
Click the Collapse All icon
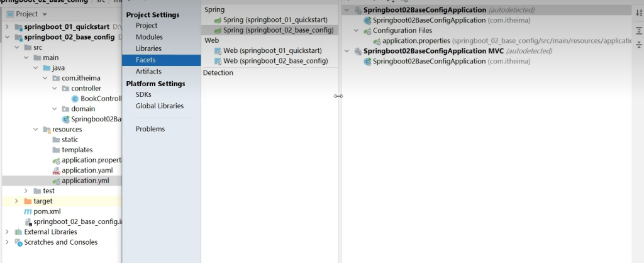[639, 44]
